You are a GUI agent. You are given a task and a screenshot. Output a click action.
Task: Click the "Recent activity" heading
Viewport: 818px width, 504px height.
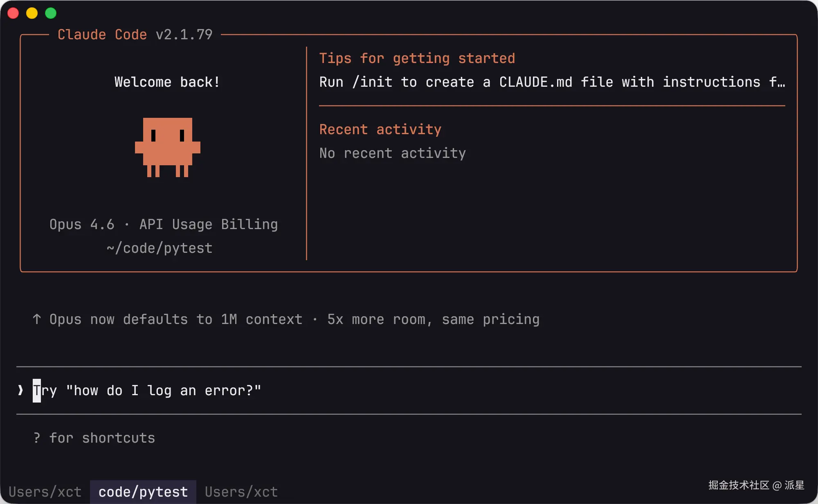(x=380, y=130)
